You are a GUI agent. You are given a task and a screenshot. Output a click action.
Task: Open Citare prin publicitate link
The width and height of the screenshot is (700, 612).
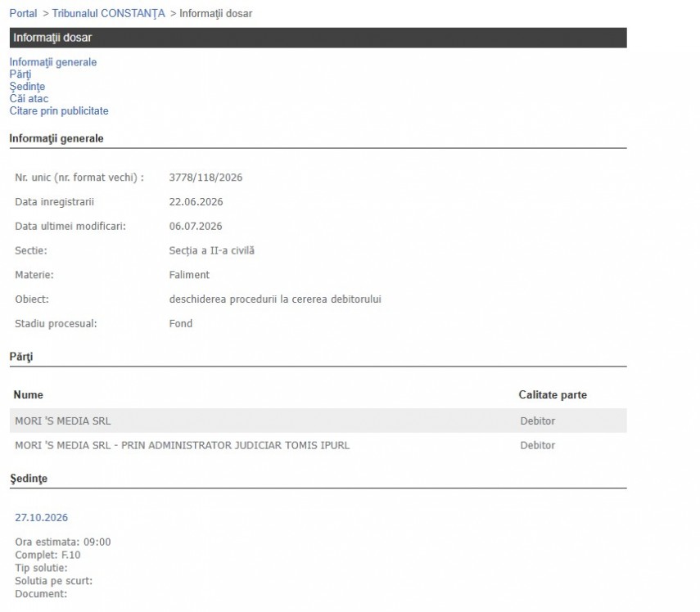click(x=59, y=110)
